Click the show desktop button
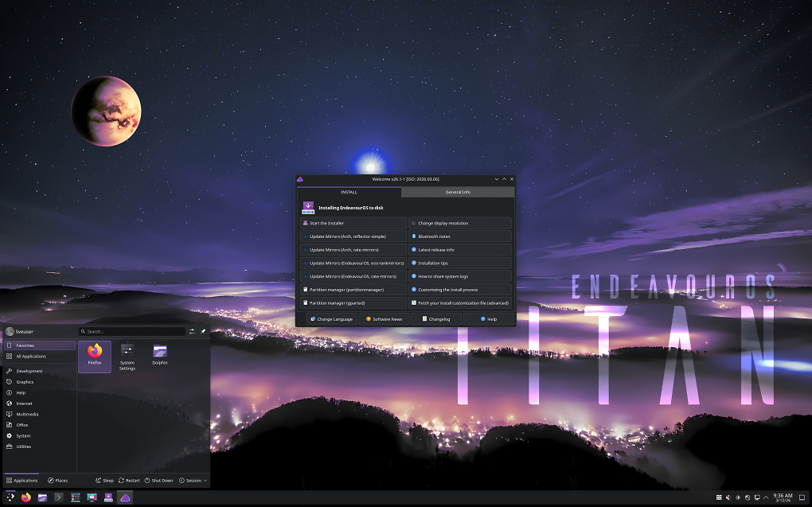This screenshot has width=812, height=507. (x=802, y=497)
